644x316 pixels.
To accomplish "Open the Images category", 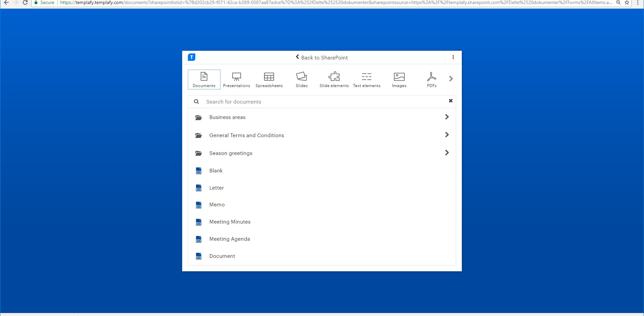I will 399,80.
